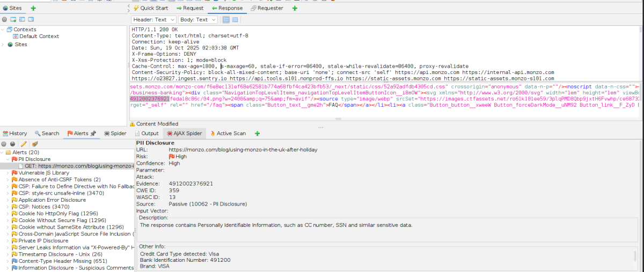Open the Header: Text dropdown
The width and height of the screenshot is (644, 272).
coord(152,20)
